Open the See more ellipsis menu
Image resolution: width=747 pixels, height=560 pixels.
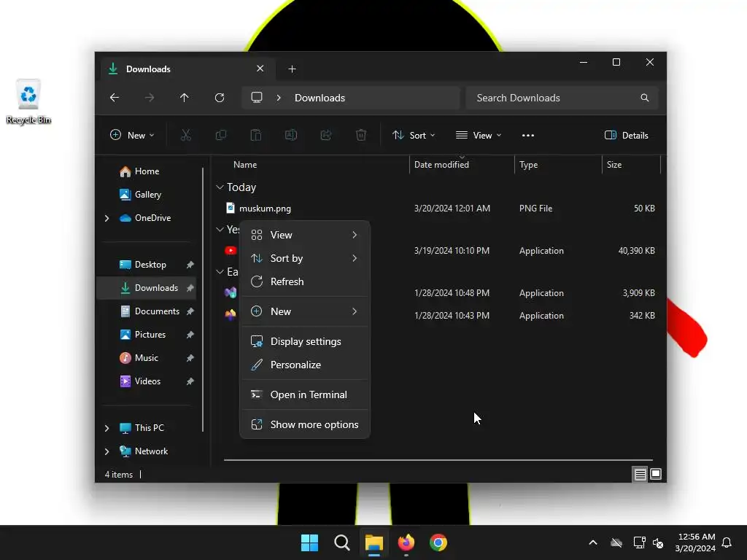point(528,135)
